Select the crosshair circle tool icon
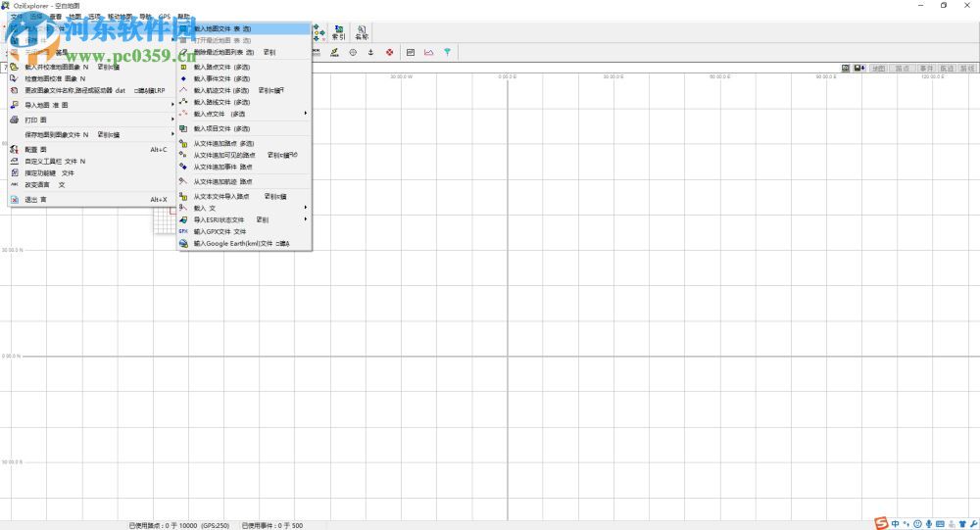Image resolution: width=980 pixels, height=530 pixels. (x=353, y=53)
